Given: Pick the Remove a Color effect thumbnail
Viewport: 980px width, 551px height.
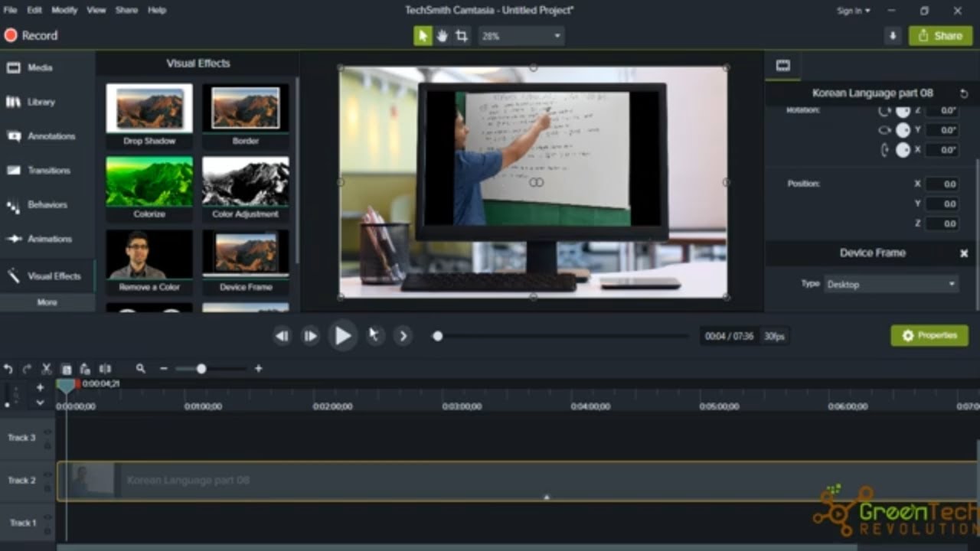Looking at the screenshot, I should tap(149, 255).
